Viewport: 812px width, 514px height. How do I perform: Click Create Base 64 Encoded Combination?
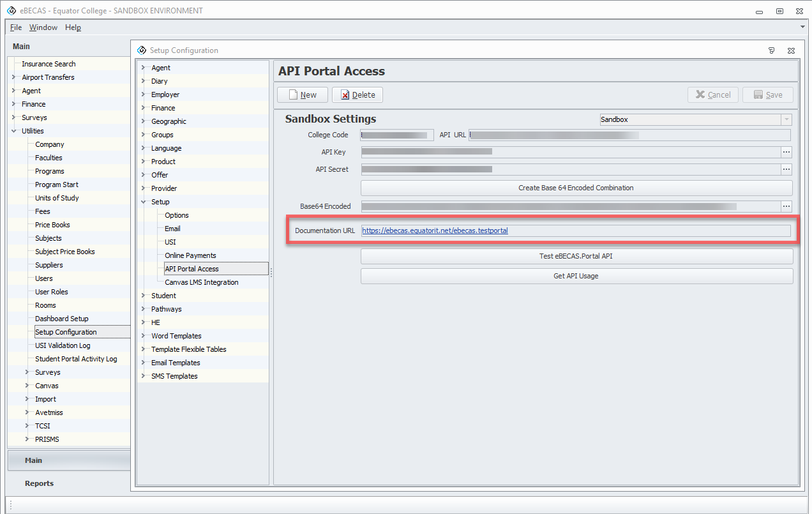click(576, 188)
